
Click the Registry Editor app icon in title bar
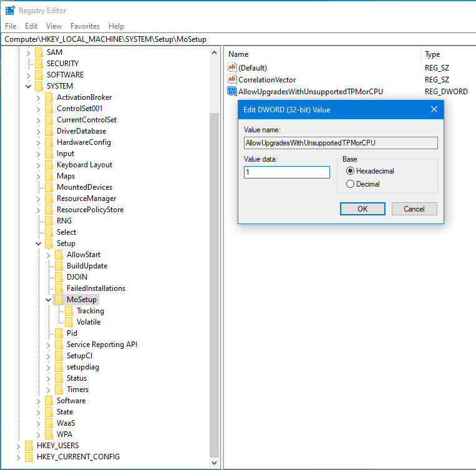[10, 11]
